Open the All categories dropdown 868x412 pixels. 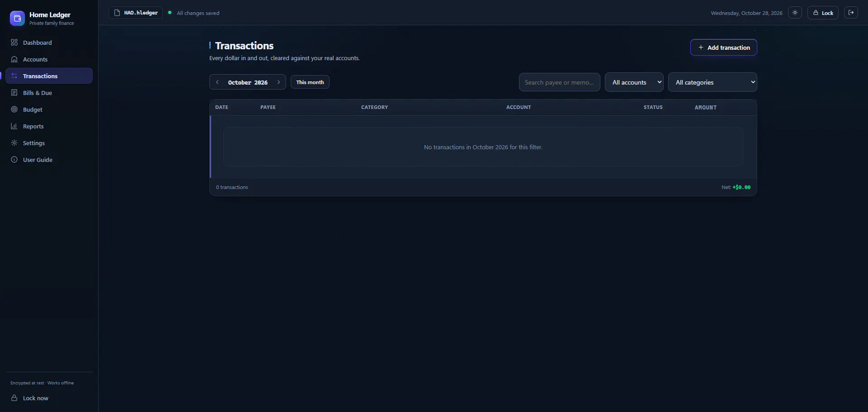click(x=712, y=82)
